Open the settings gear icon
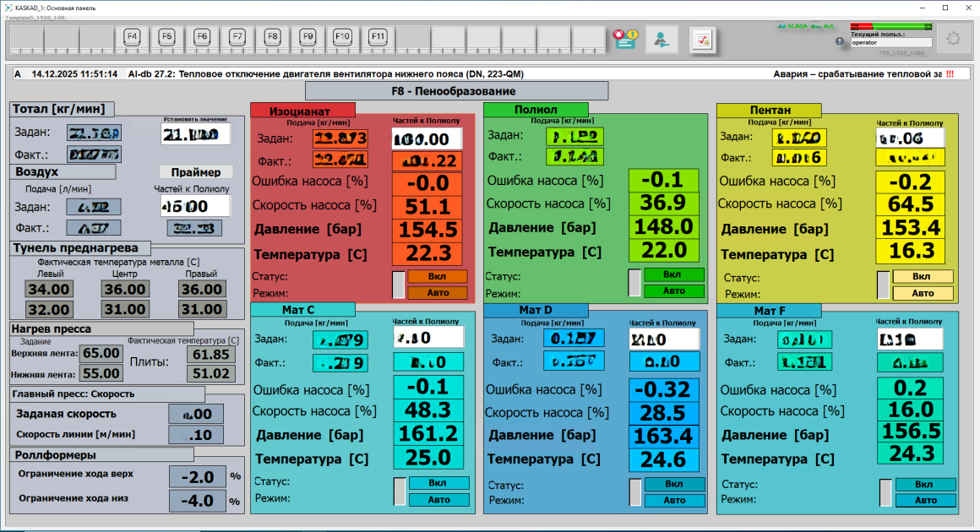Viewport: 980px width, 532px height. click(x=954, y=39)
